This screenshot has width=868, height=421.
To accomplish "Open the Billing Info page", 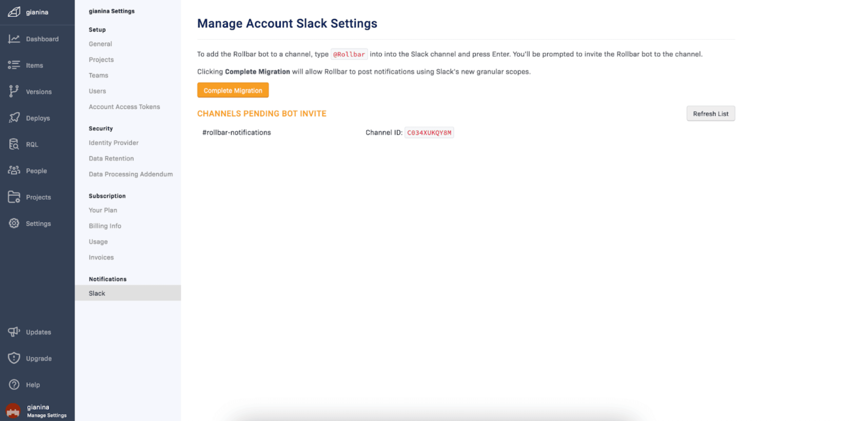I will 105,226.
